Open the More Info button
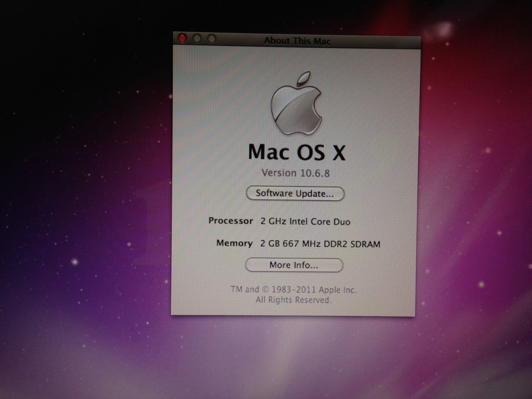Viewport: 532px width, 399px height. coord(294,265)
